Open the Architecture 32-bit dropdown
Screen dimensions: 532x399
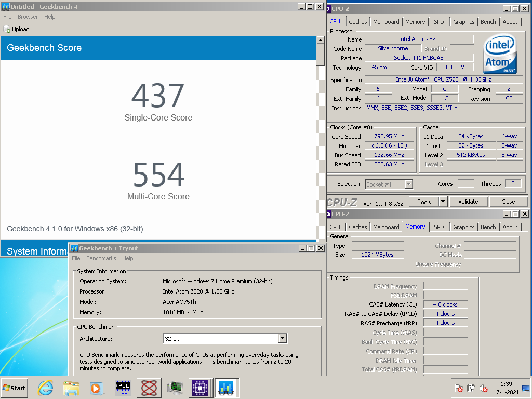point(282,338)
